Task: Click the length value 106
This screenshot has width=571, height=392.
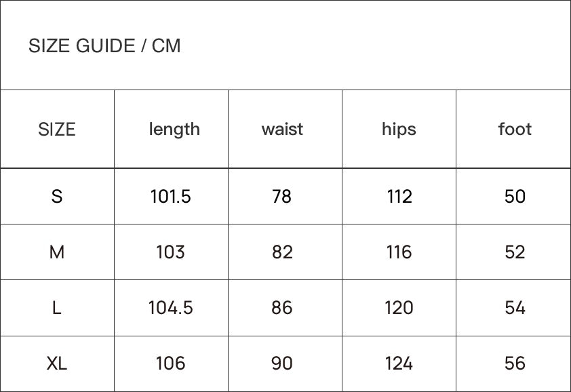Action: coord(171,364)
